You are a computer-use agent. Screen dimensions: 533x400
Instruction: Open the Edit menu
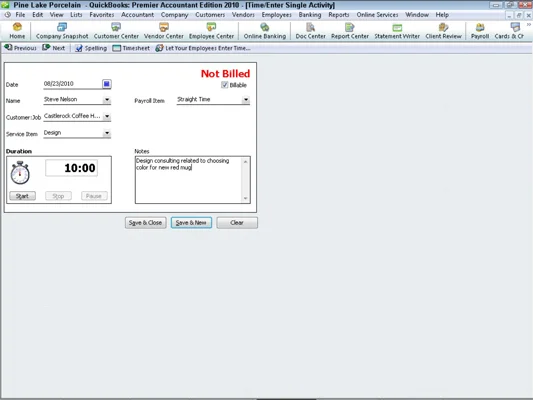click(37, 15)
